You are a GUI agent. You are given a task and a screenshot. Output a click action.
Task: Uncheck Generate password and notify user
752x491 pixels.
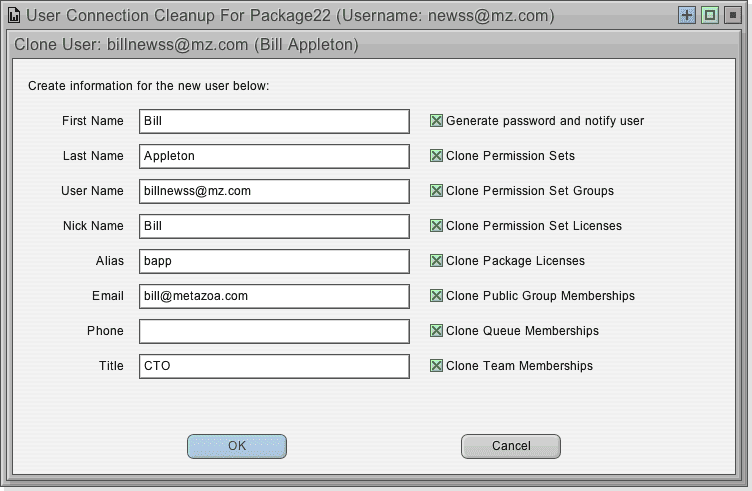coord(436,121)
